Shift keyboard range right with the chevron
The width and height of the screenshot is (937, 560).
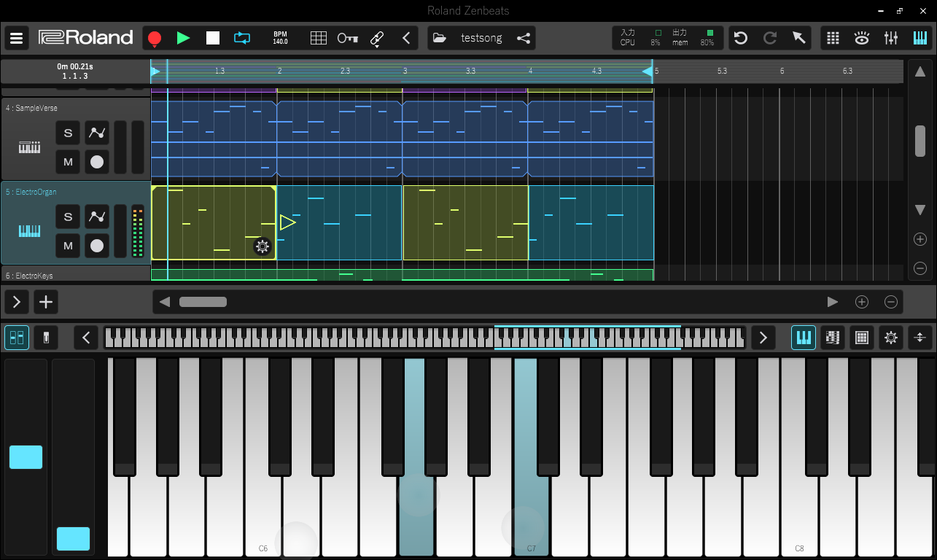(x=763, y=338)
